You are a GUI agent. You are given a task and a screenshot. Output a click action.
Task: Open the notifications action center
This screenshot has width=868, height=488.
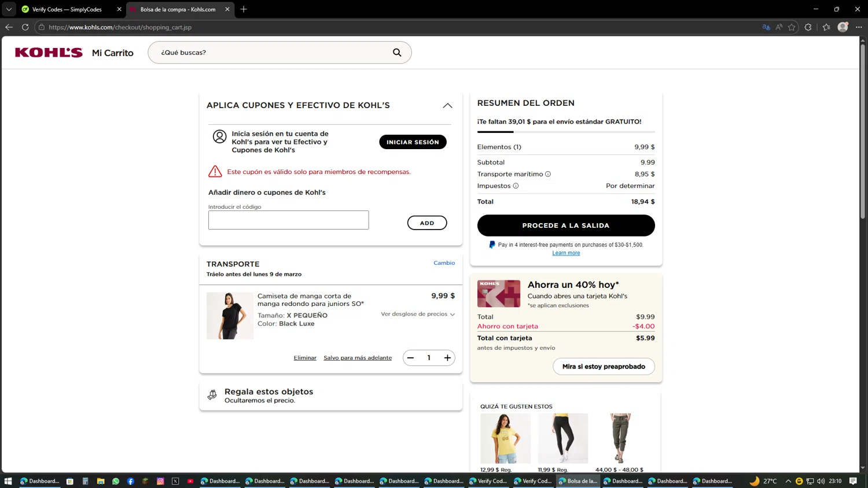tap(853, 481)
